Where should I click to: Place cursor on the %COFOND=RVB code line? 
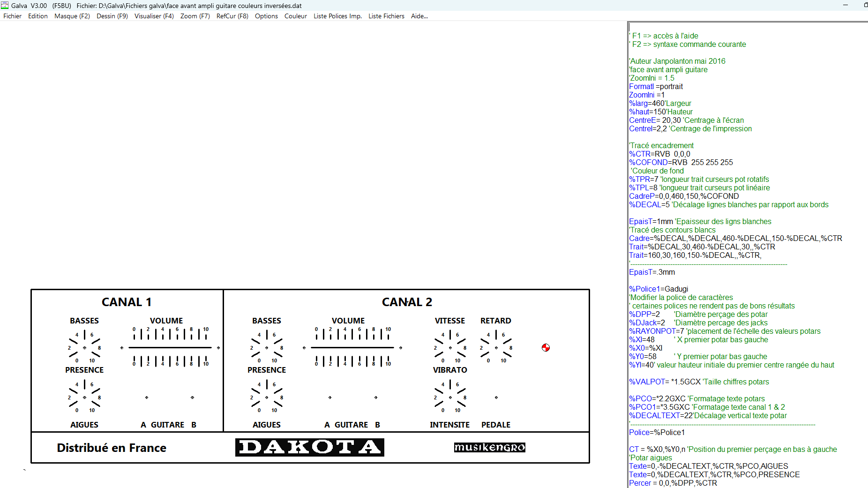pos(681,162)
